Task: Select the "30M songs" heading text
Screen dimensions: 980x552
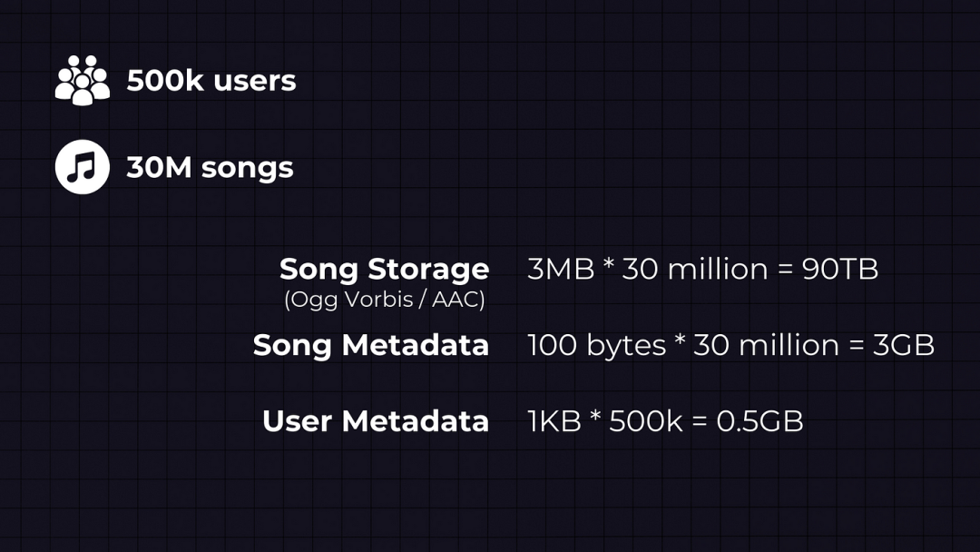Action: point(210,168)
